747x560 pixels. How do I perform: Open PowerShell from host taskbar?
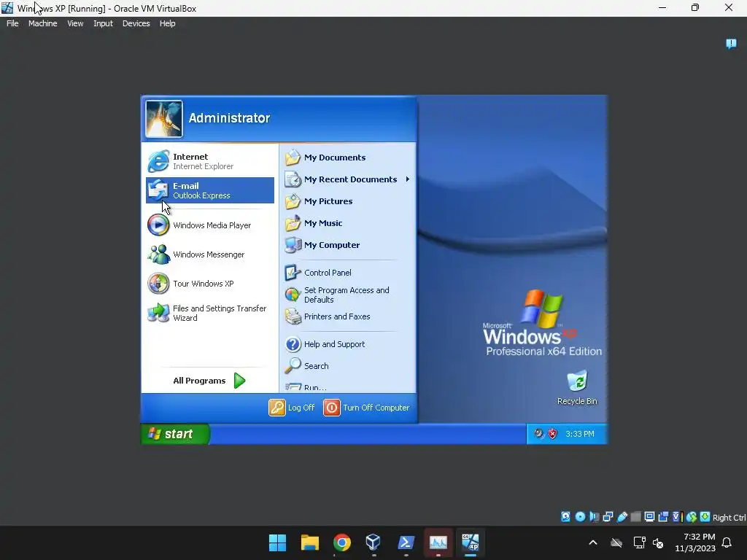click(406, 542)
